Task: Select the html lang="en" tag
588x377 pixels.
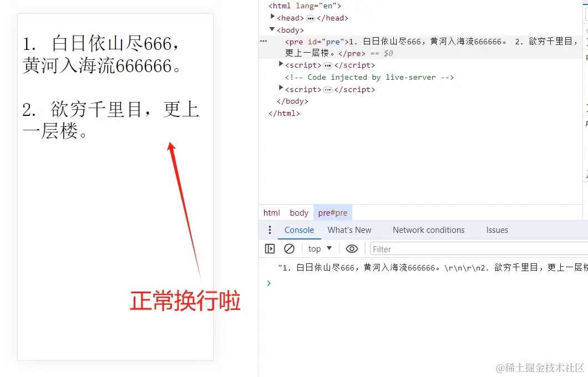Action: (305, 6)
